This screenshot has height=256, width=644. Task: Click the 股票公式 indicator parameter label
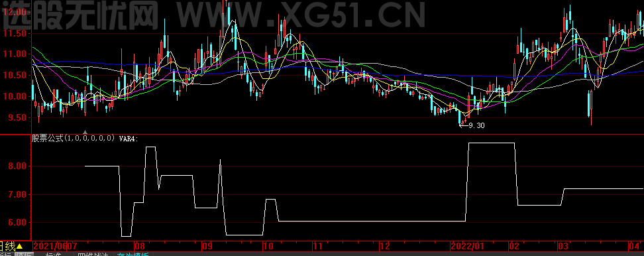[74, 139]
